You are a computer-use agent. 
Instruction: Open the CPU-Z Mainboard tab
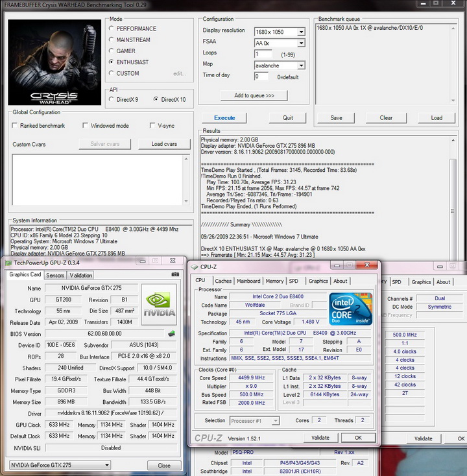[248, 281]
